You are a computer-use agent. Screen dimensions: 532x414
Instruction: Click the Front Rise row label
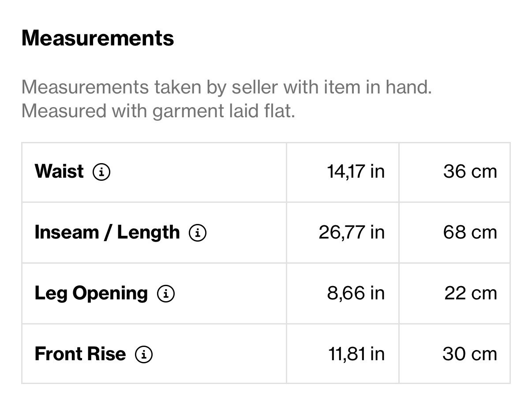point(80,354)
